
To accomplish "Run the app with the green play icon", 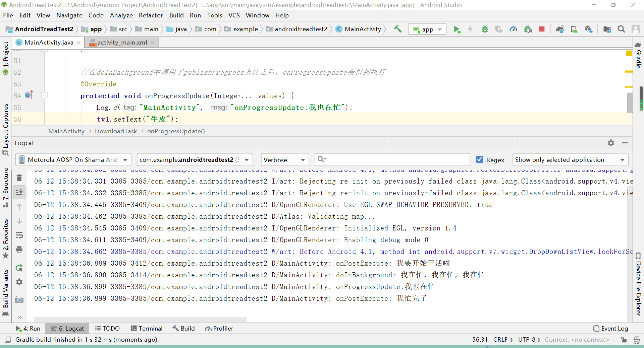I will pyautogui.click(x=457, y=29).
